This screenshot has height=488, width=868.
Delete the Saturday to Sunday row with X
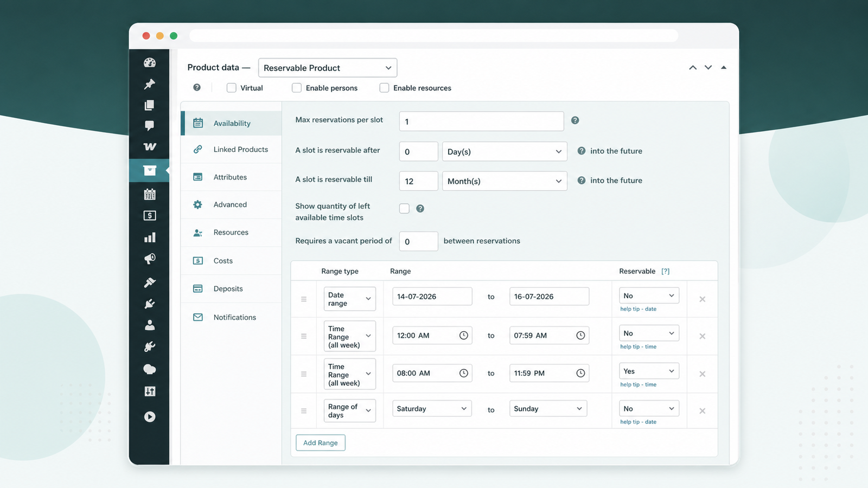click(x=703, y=411)
